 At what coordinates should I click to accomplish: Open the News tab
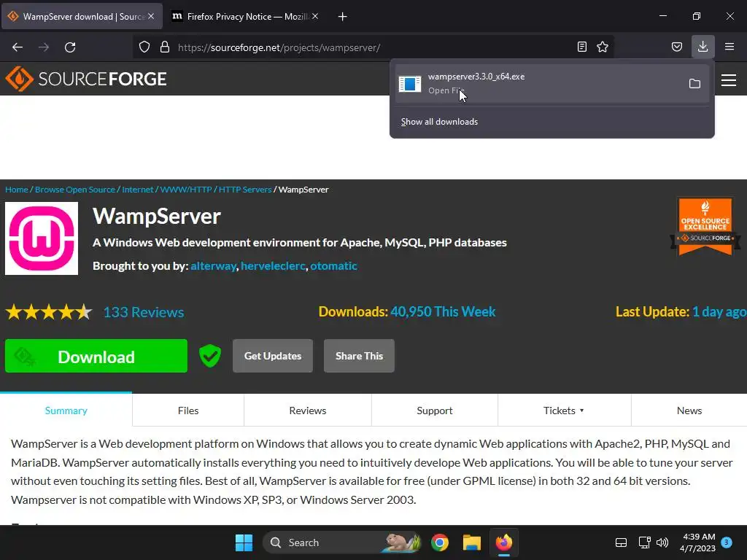[689, 410]
